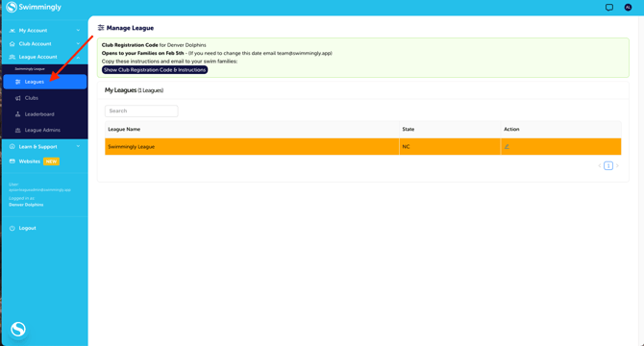Image resolution: width=644 pixels, height=346 pixels.
Task: Open the floating Swimmingly help bubble
Action: click(18, 329)
